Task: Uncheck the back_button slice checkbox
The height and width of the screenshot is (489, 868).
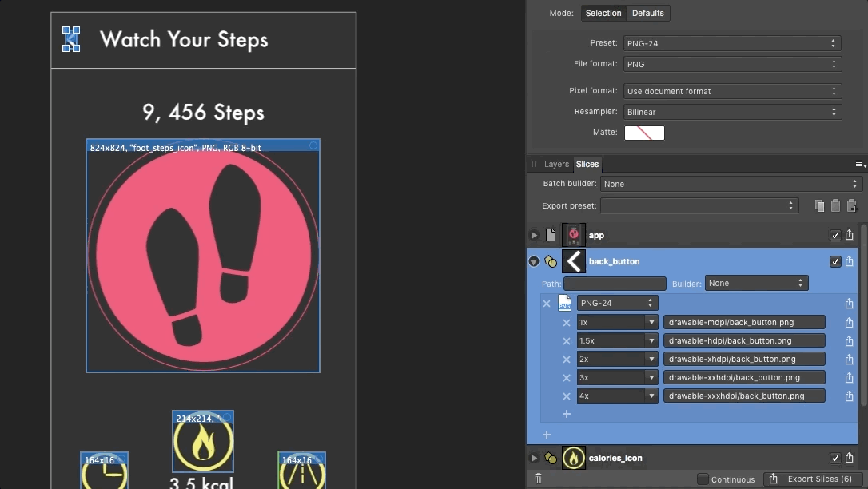Action: (x=834, y=261)
